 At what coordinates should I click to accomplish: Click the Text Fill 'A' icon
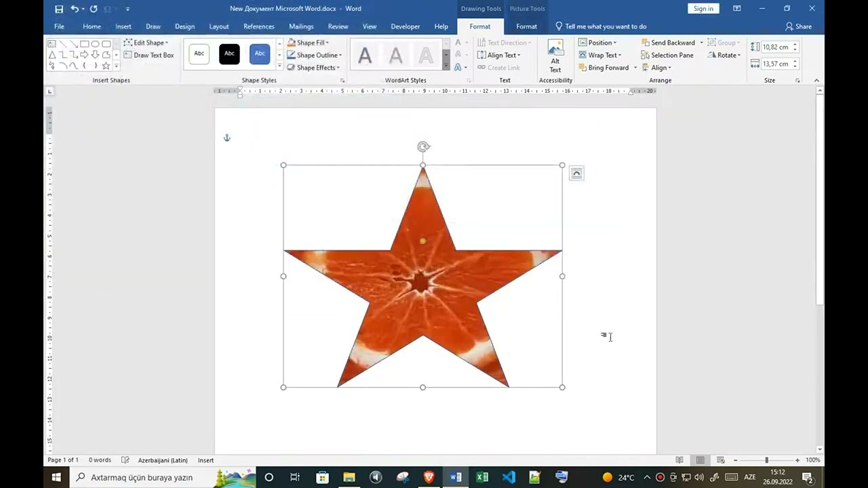[x=458, y=43]
